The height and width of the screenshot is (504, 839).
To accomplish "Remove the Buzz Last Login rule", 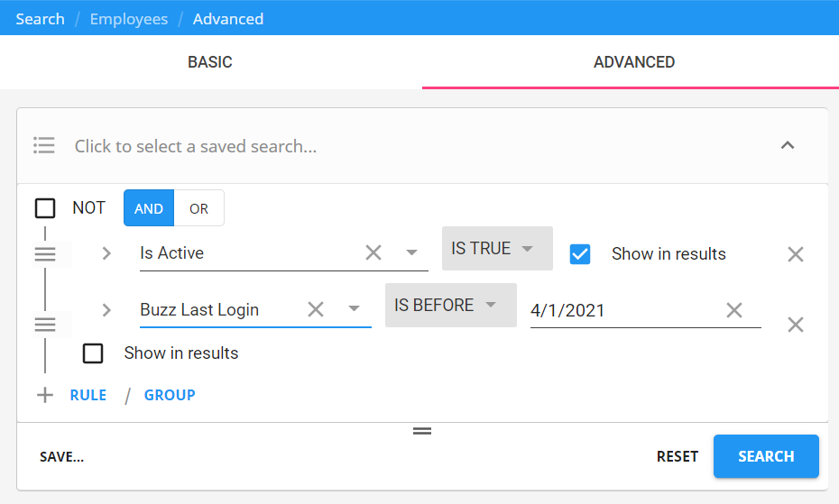I will (x=796, y=325).
